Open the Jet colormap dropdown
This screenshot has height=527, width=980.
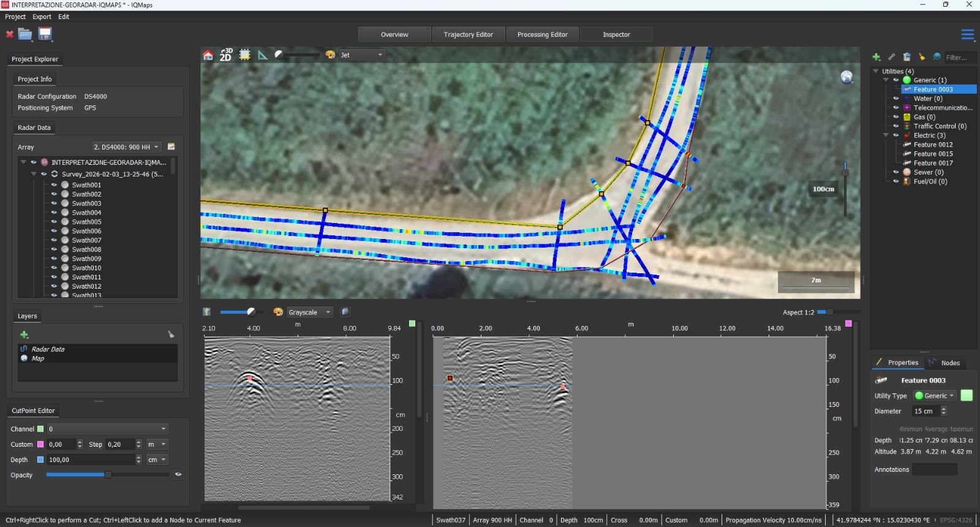(x=361, y=55)
